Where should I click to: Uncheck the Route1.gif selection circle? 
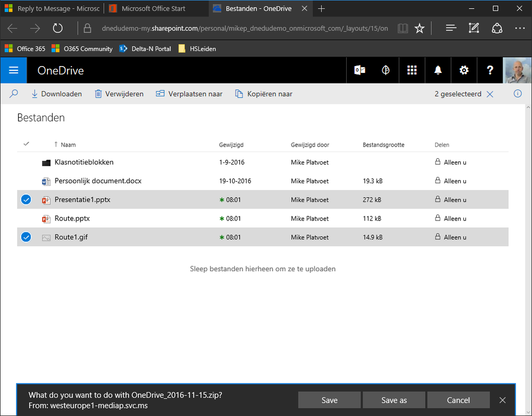click(26, 237)
